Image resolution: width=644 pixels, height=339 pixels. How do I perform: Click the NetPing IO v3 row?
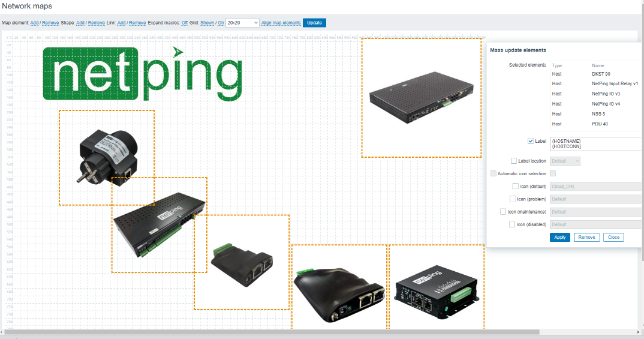click(x=595, y=94)
